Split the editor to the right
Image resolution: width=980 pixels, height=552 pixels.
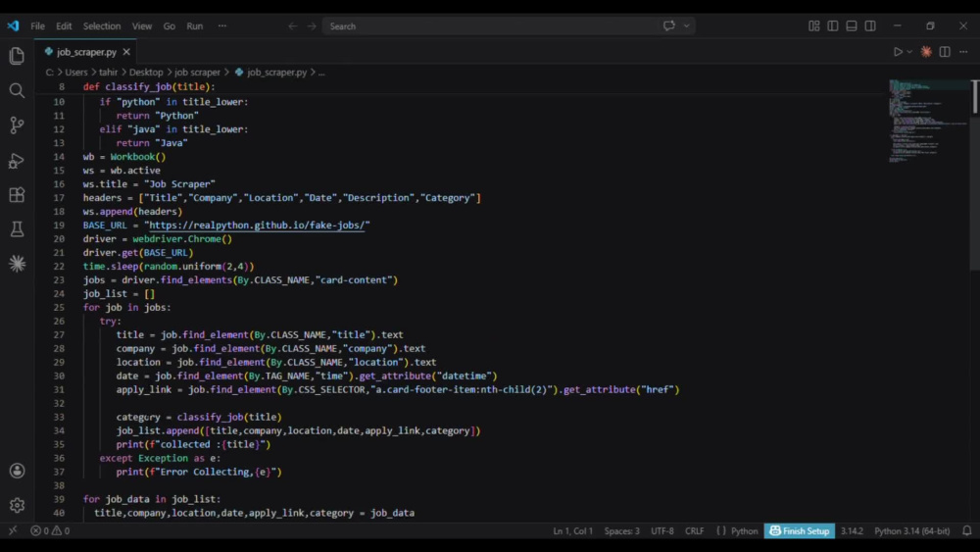945,52
